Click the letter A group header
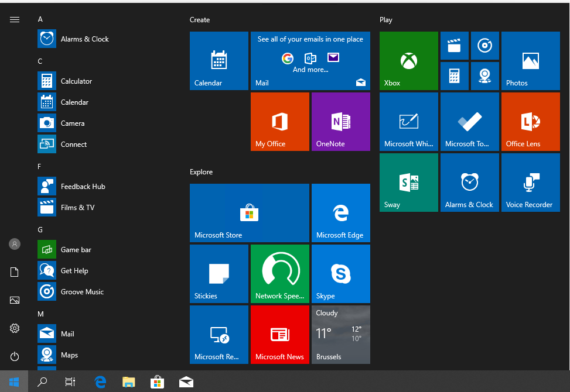This screenshot has width=570, height=392. [40, 19]
